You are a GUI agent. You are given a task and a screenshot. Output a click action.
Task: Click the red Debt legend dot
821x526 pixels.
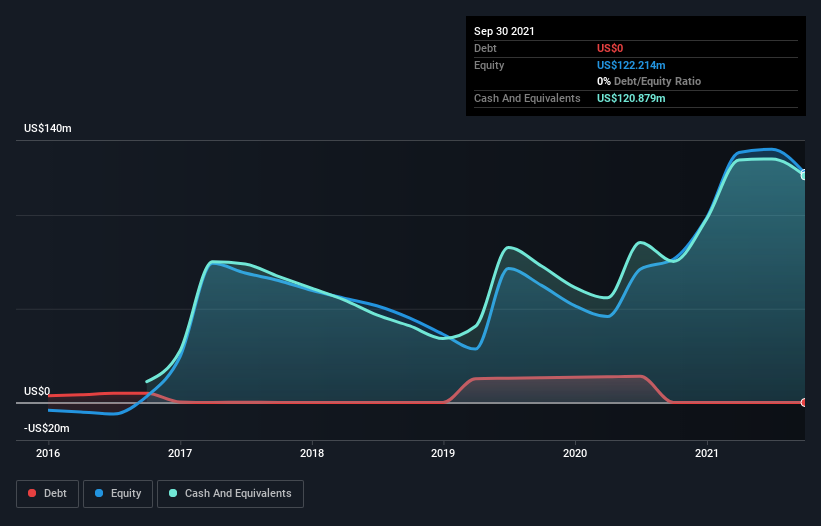point(32,493)
